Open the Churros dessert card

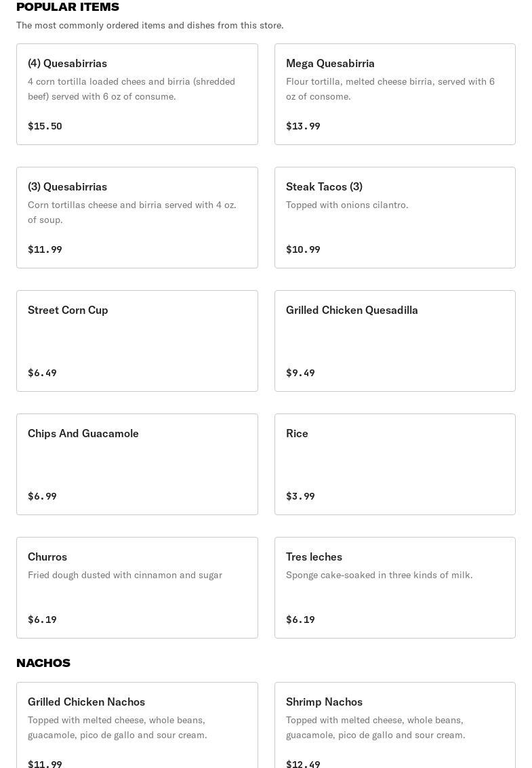(x=137, y=587)
